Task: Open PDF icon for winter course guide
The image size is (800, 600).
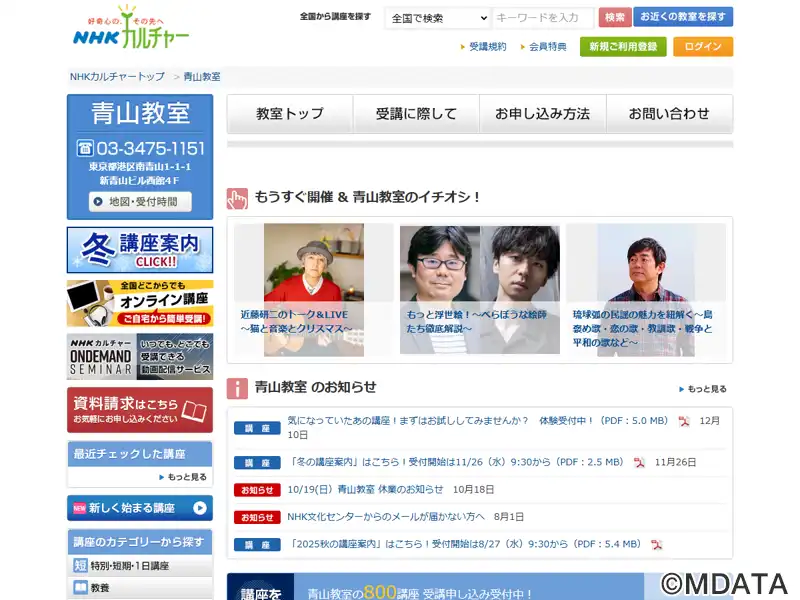Action: click(639, 463)
